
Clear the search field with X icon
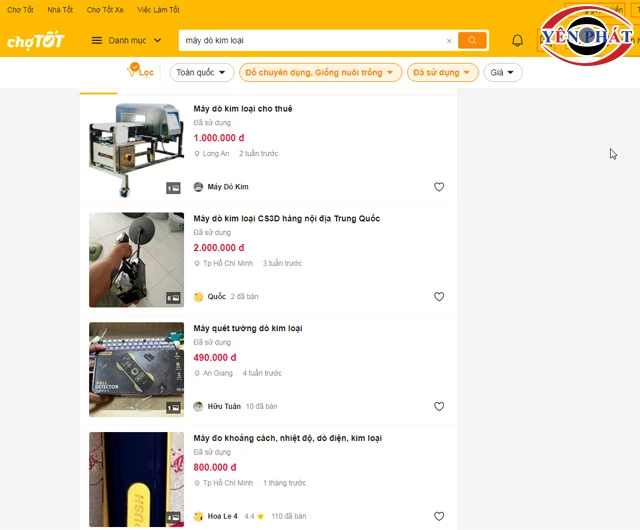click(x=449, y=41)
